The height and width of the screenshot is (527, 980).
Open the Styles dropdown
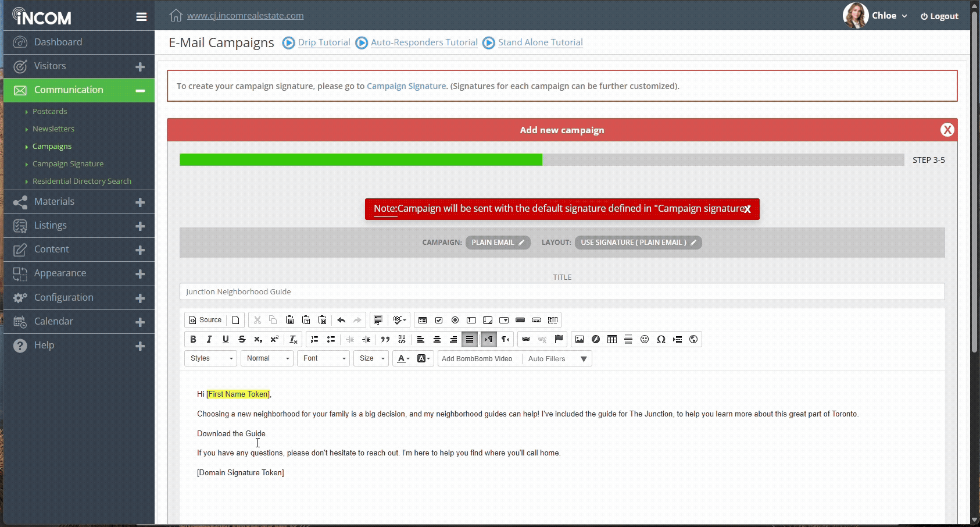pyautogui.click(x=211, y=359)
